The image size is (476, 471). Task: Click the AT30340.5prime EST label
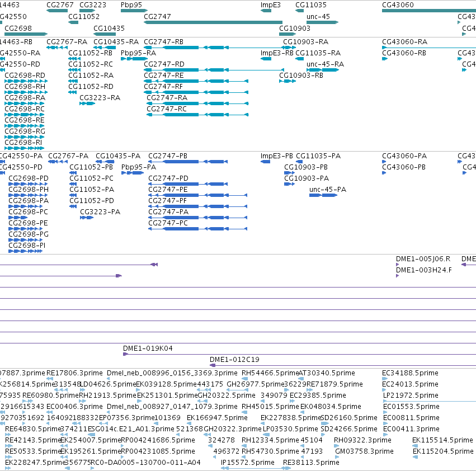(x=327, y=373)
